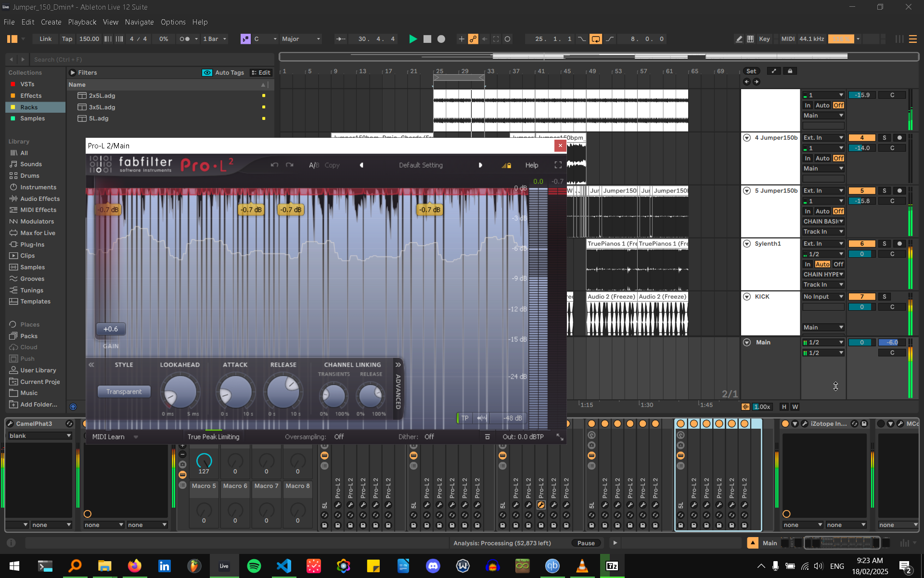Toggle the Oversampling dropdown to enable
This screenshot has height=578, width=924.
[339, 436]
